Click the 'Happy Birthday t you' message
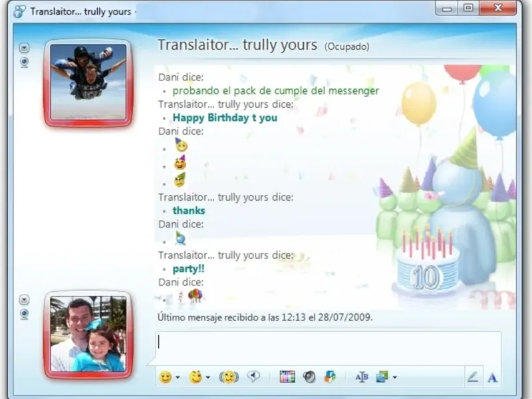Screen dimensions: 532x399 (225, 118)
